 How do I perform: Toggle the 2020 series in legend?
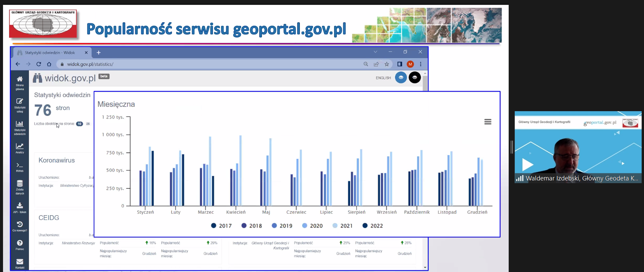[312, 226]
